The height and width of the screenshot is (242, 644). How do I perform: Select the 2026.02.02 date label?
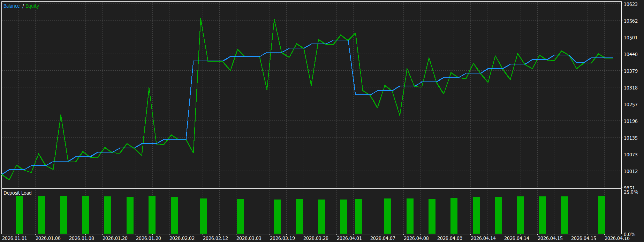182,238
